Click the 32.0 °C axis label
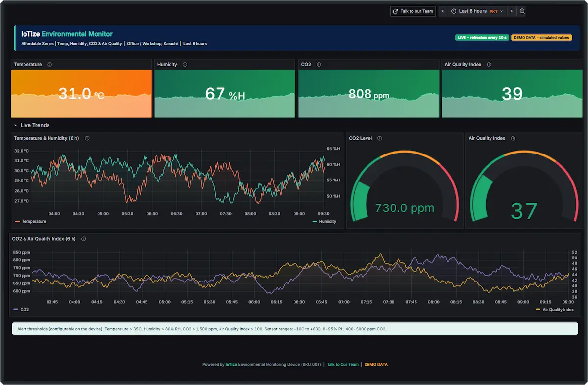This screenshot has height=385, width=588. tap(22, 151)
